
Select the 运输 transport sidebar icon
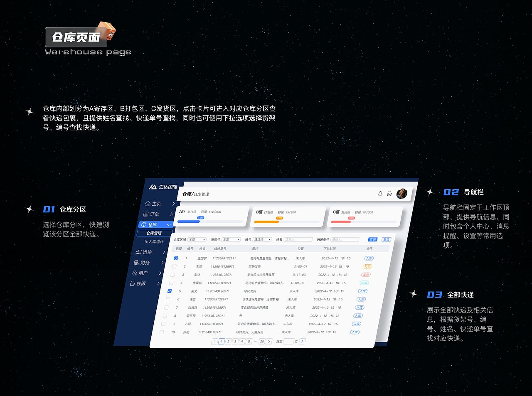(140, 252)
